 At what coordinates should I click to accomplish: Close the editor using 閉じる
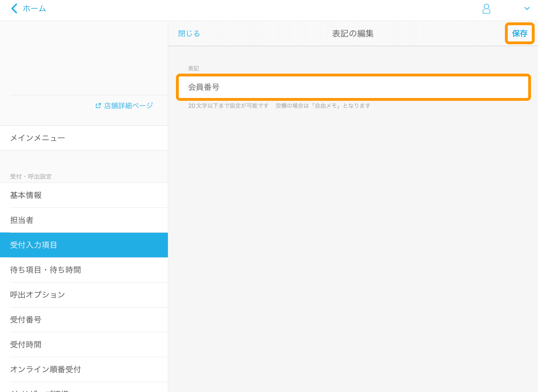[189, 33]
